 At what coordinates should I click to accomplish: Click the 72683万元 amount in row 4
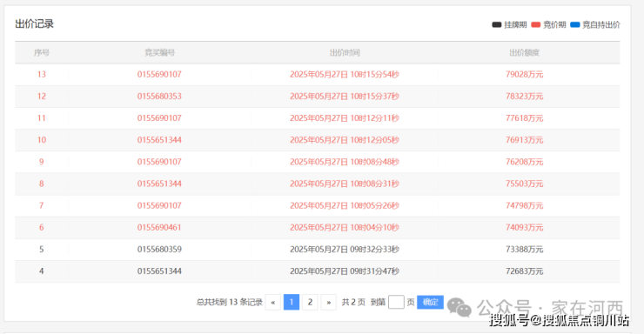point(524,271)
